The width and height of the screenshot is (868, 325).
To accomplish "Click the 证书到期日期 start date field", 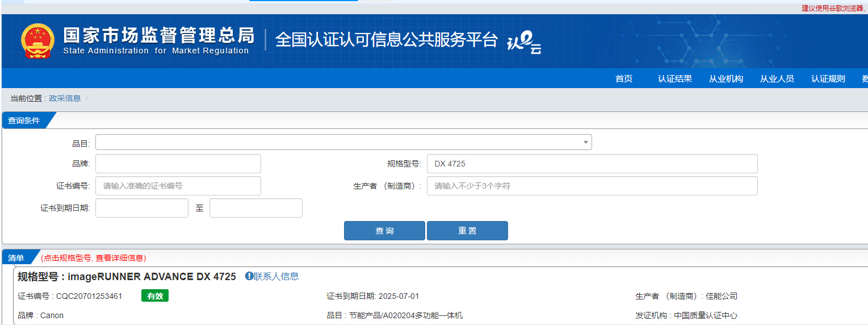I will pyautogui.click(x=142, y=208).
